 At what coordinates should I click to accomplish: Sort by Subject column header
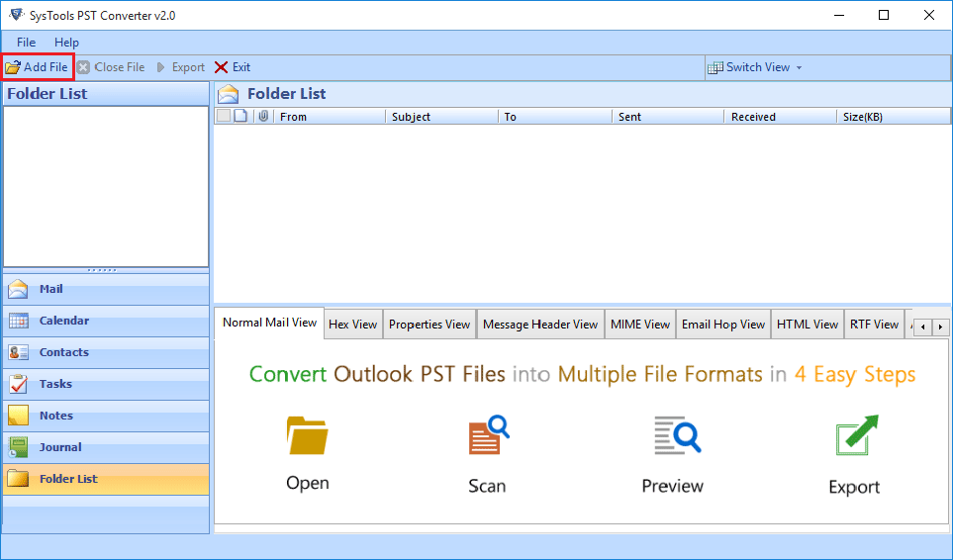pyautogui.click(x=442, y=117)
